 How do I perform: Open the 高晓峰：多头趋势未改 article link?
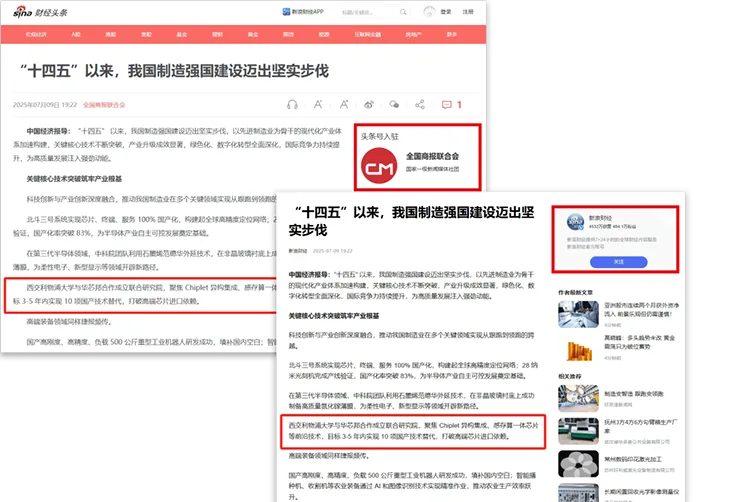coord(639,342)
